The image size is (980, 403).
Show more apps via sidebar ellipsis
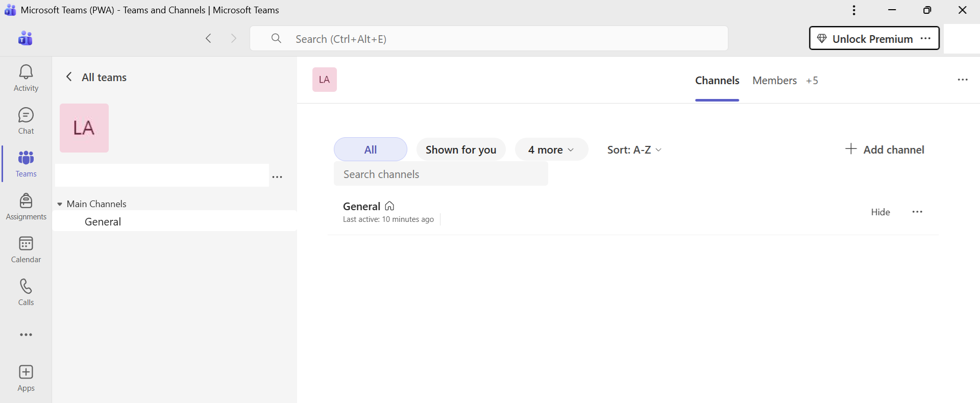pyautogui.click(x=26, y=335)
